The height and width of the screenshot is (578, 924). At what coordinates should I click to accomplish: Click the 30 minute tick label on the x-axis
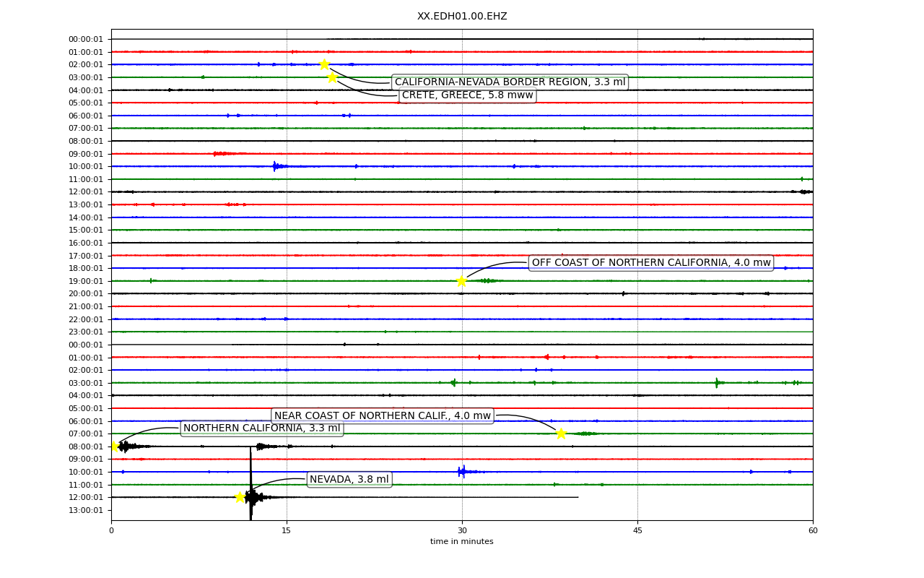[x=462, y=531]
